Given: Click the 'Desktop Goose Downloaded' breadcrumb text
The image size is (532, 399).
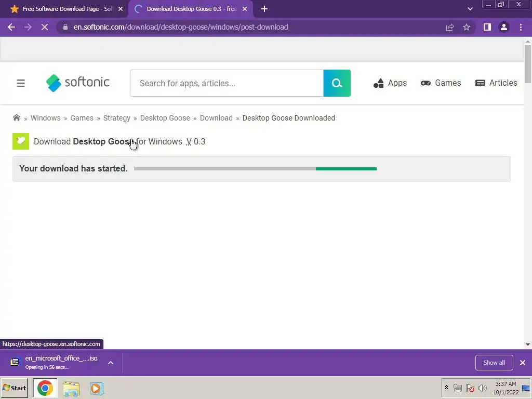Looking at the screenshot, I should pyautogui.click(x=289, y=118).
